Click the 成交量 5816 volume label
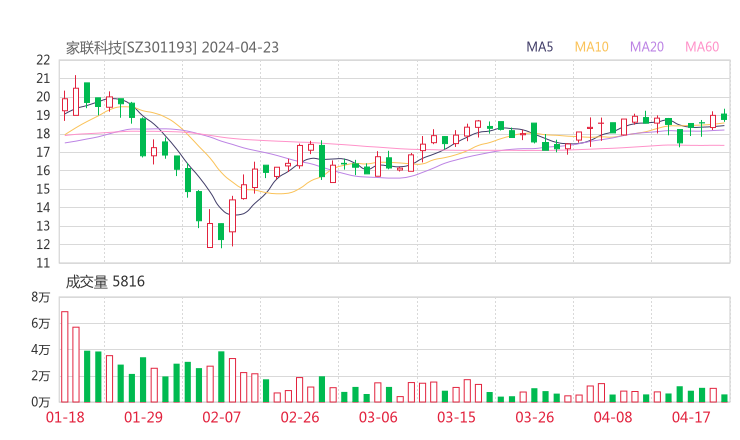The width and height of the screenshot is (740, 440). (105, 282)
